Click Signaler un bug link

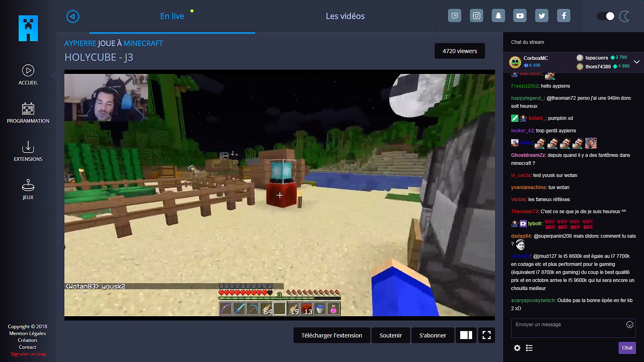pos(28,354)
